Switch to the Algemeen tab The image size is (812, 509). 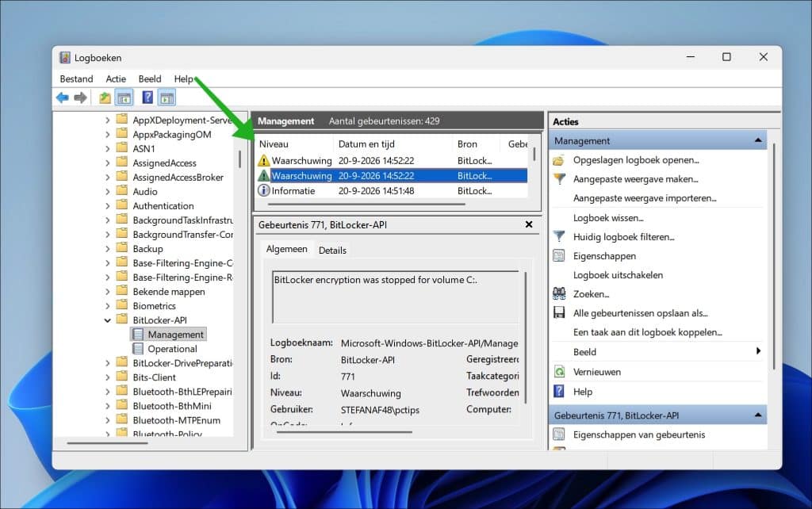pyautogui.click(x=286, y=249)
